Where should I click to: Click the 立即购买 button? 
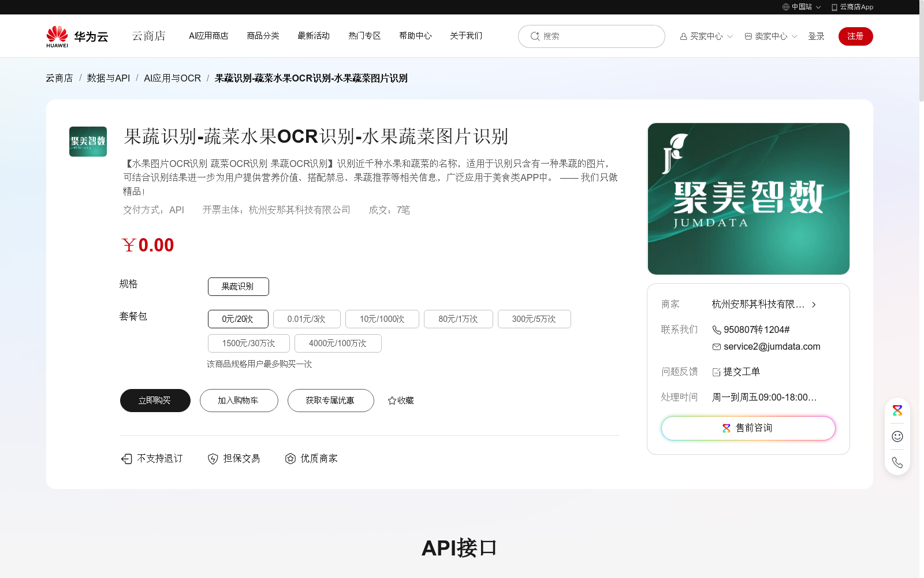click(155, 401)
